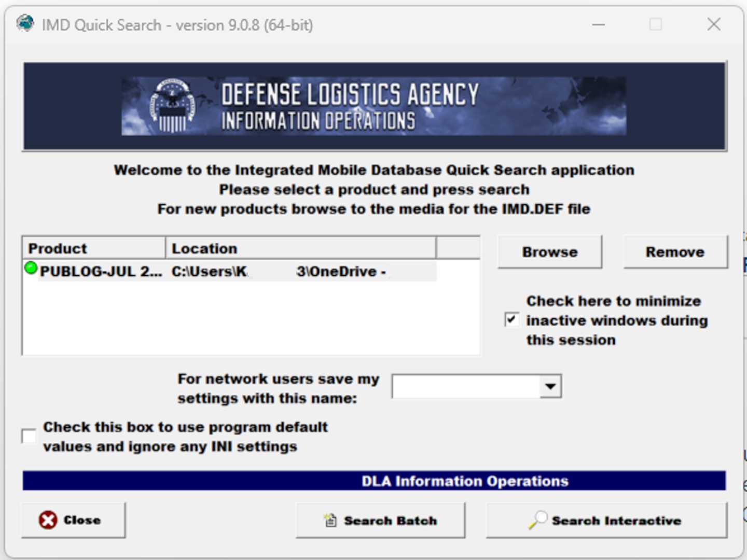Click the red X icon on Close button
Image resolution: width=747 pixels, height=560 pixels.
[48, 520]
